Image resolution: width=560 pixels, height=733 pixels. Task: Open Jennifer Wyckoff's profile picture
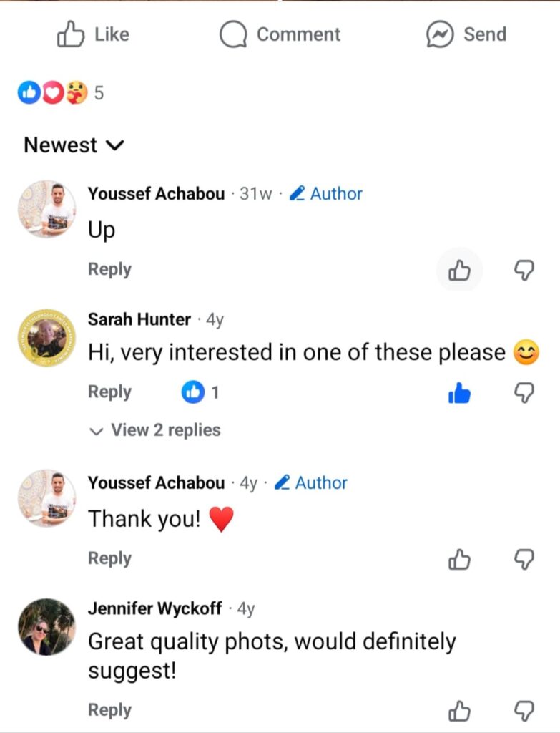click(x=46, y=626)
